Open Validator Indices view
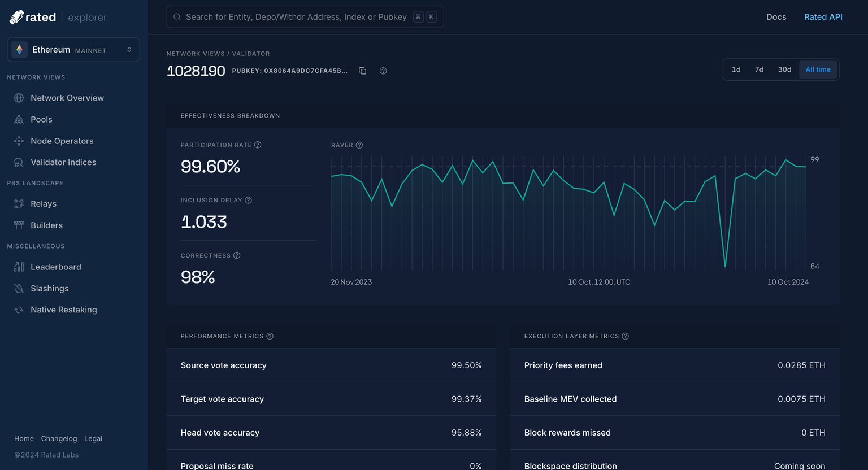Image resolution: width=868 pixels, height=470 pixels. pos(63,162)
